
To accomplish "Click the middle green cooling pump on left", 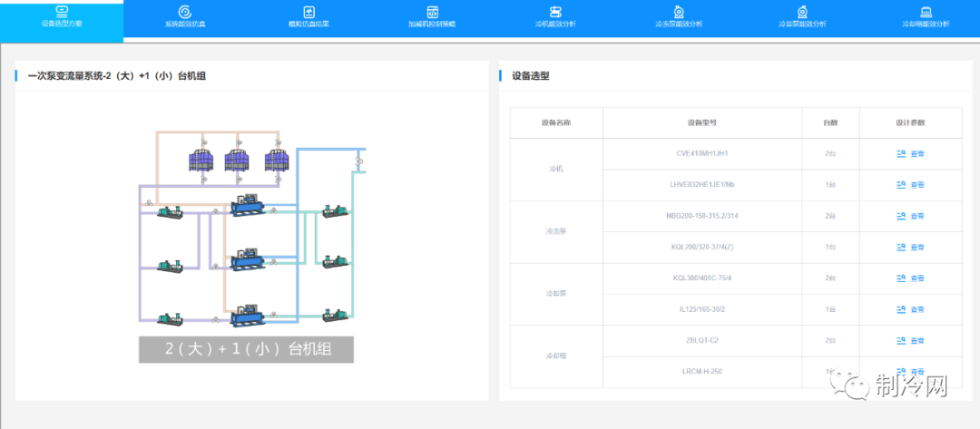I will coord(170,266).
